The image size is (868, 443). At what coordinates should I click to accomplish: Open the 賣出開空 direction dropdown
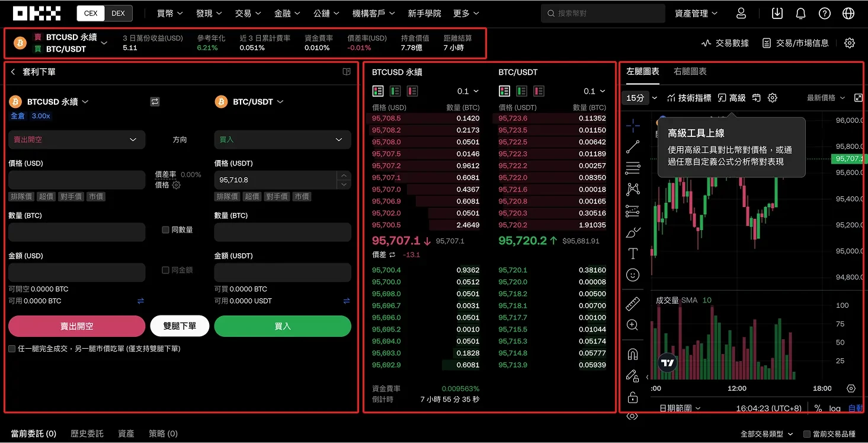pyautogui.click(x=76, y=139)
